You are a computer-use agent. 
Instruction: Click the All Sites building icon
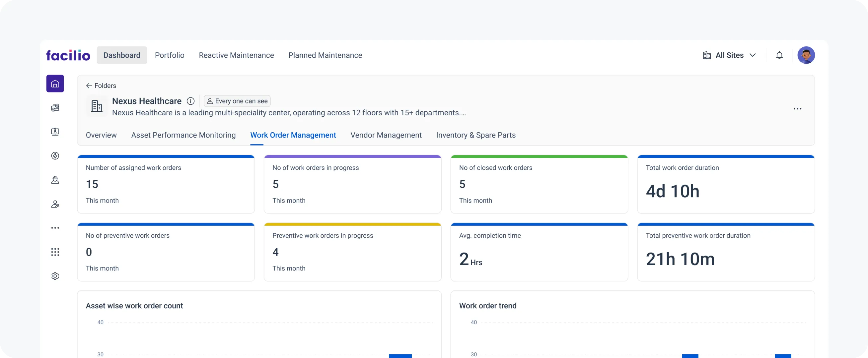(707, 55)
